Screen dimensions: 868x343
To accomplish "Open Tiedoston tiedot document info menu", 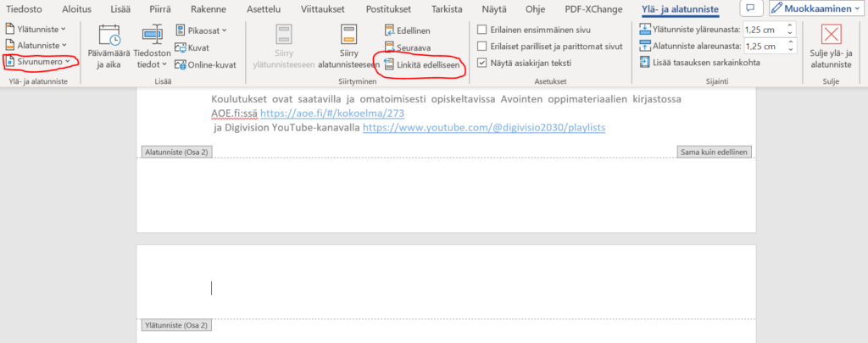I will coord(153,47).
